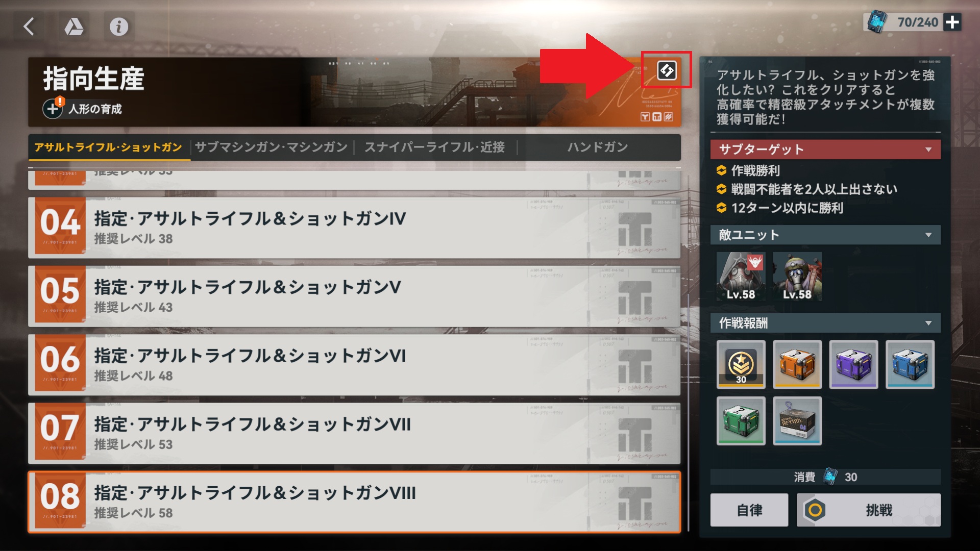
Task: Collapse the サブターゲット section
Action: tap(928, 149)
